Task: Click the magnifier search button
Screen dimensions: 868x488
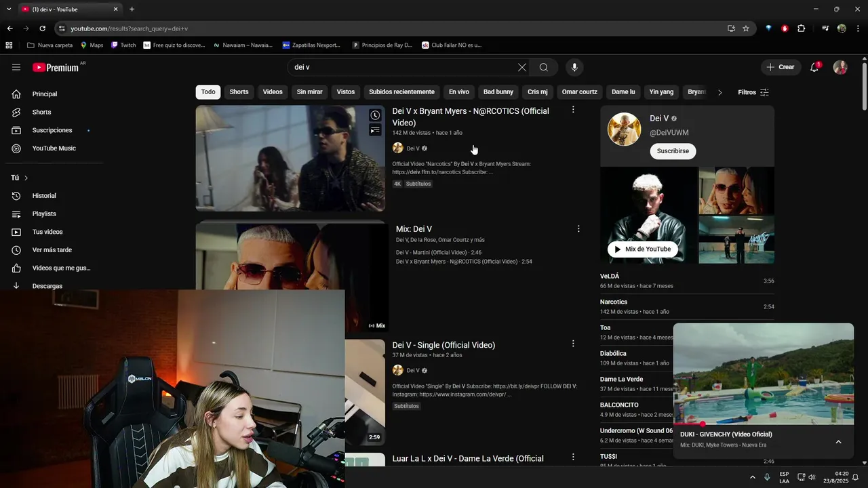Action: [544, 67]
